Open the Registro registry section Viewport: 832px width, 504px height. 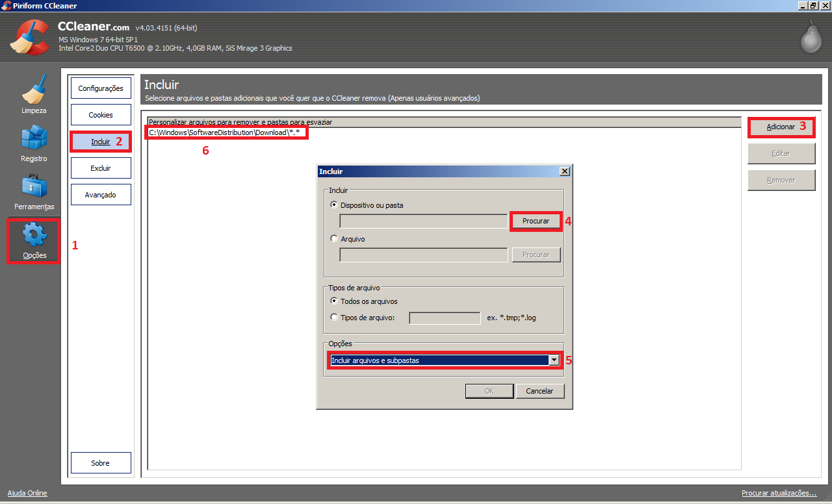coord(34,143)
